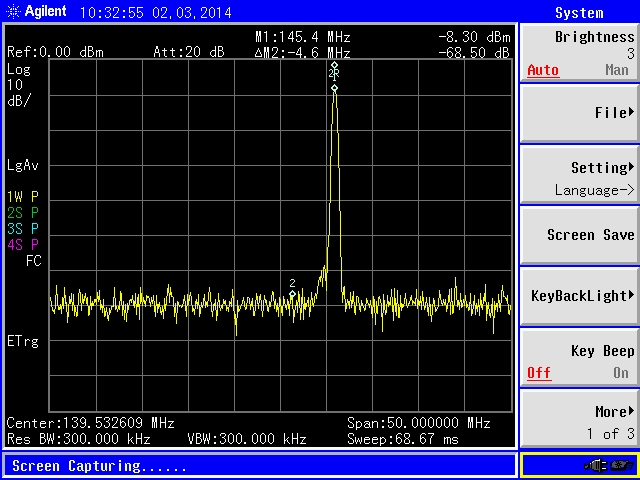Set Brightness mode to Auto
This screenshot has height=480, width=640.
(x=542, y=71)
